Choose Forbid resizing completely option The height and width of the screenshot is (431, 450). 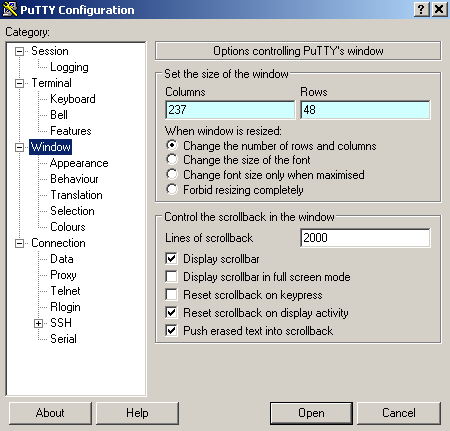172,189
